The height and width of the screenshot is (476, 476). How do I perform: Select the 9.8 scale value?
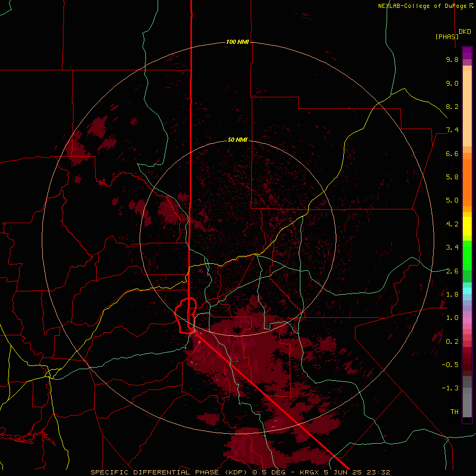coord(452,59)
